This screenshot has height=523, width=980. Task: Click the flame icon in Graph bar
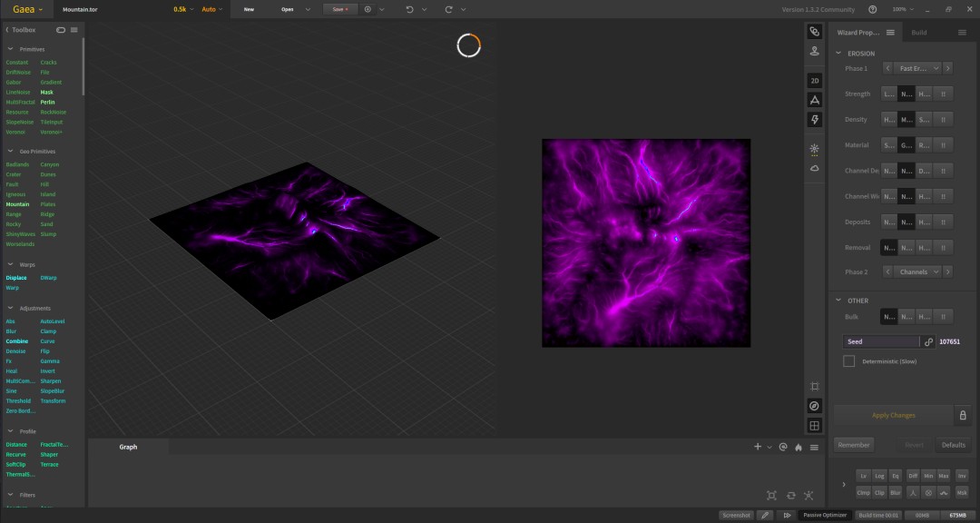coord(799,448)
